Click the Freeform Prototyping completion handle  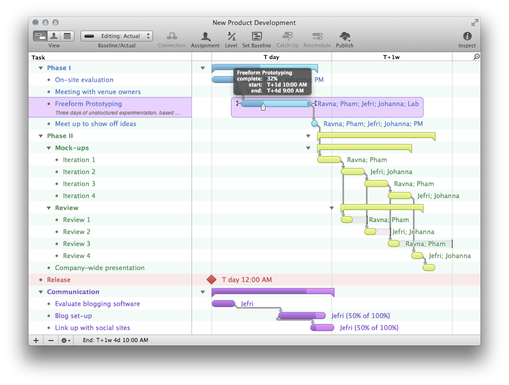tap(263, 107)
